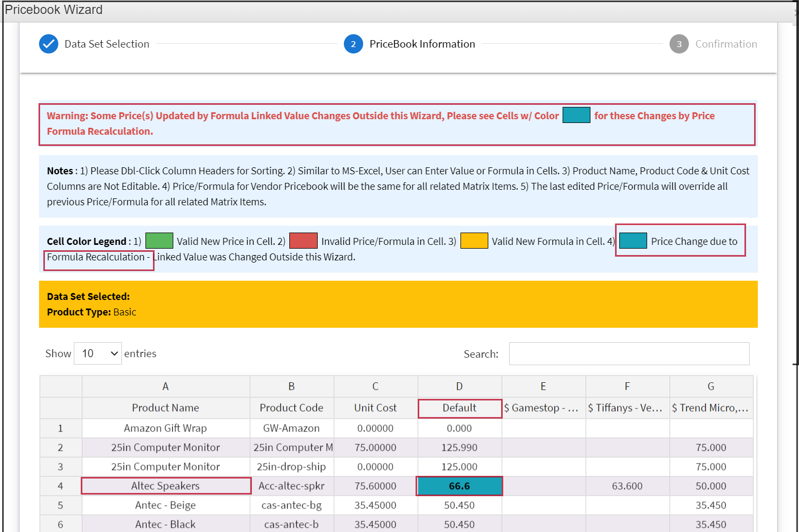Select column C header
Viewport: 799px width, 532px height.
(375, 386)
